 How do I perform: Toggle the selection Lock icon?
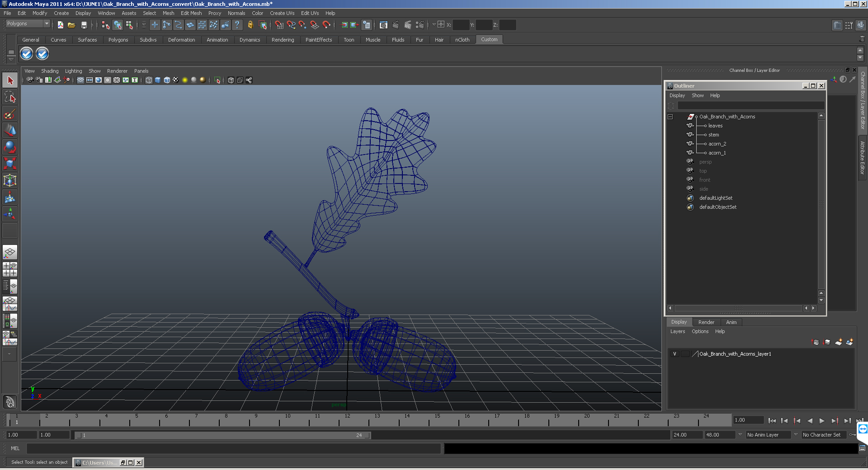click(250, 25)
